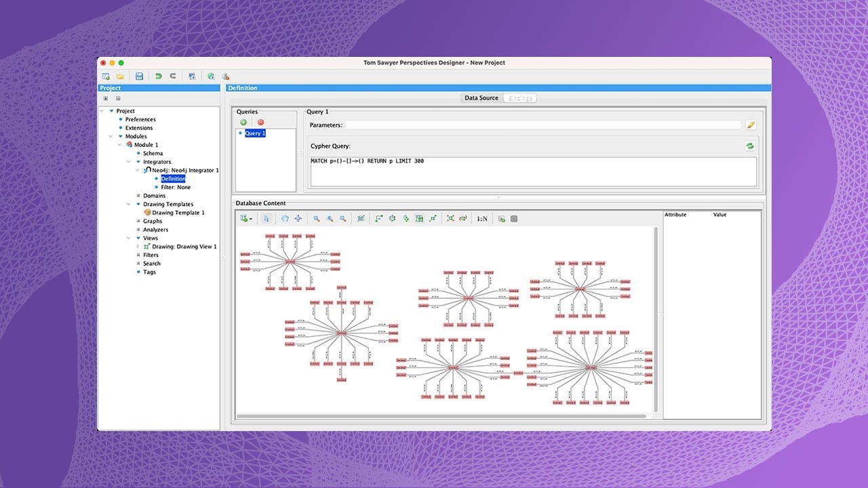
Task: Collapse the Module 1 node
Action: [x=119, y=144]
